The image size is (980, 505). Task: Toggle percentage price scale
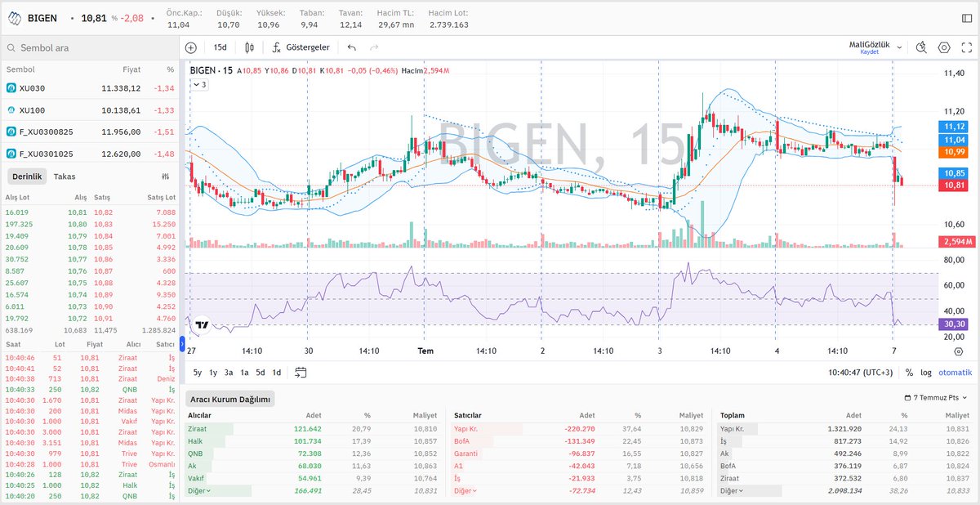tap(909, 371)
